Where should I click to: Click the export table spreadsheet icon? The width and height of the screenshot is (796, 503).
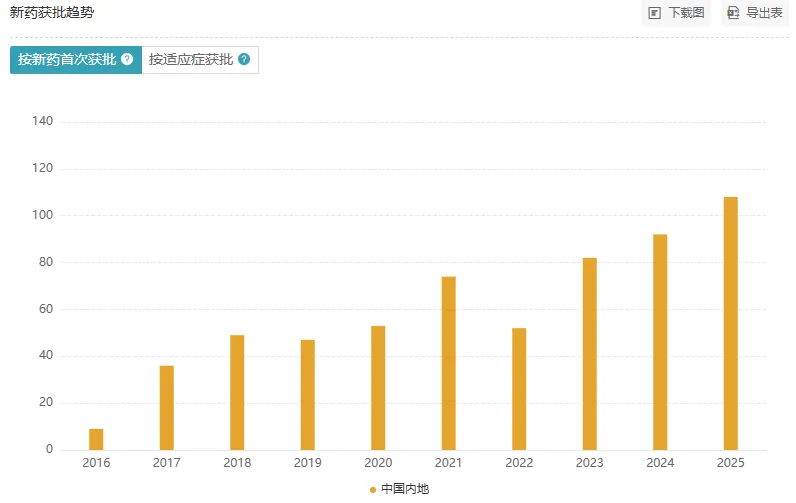pyautogui.click(x=733, y=13)
